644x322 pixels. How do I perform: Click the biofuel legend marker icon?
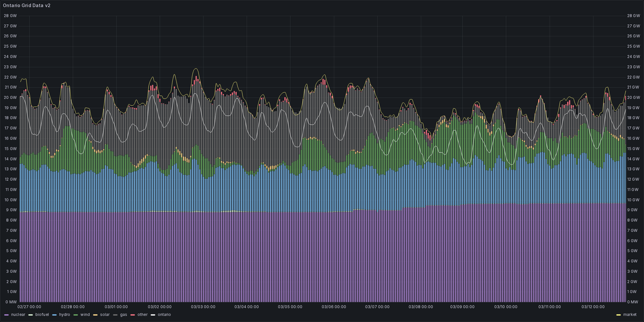[x=31, y=315]
